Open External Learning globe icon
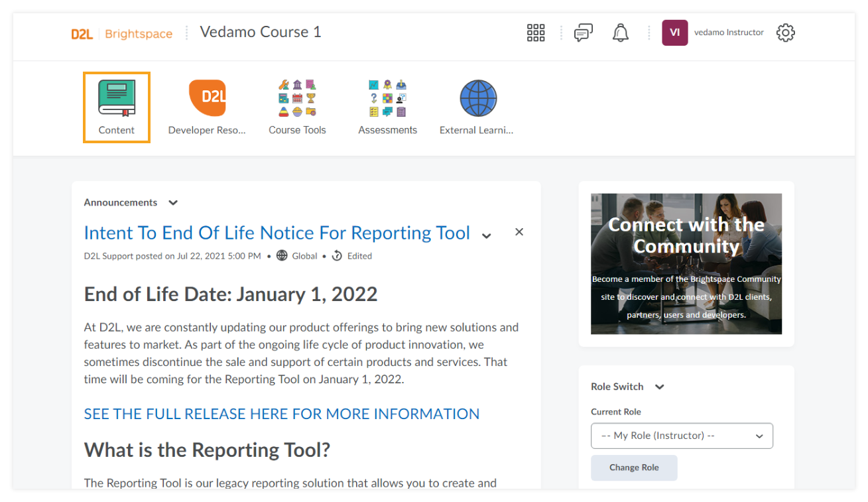868x502 pixels. (478, 98)
